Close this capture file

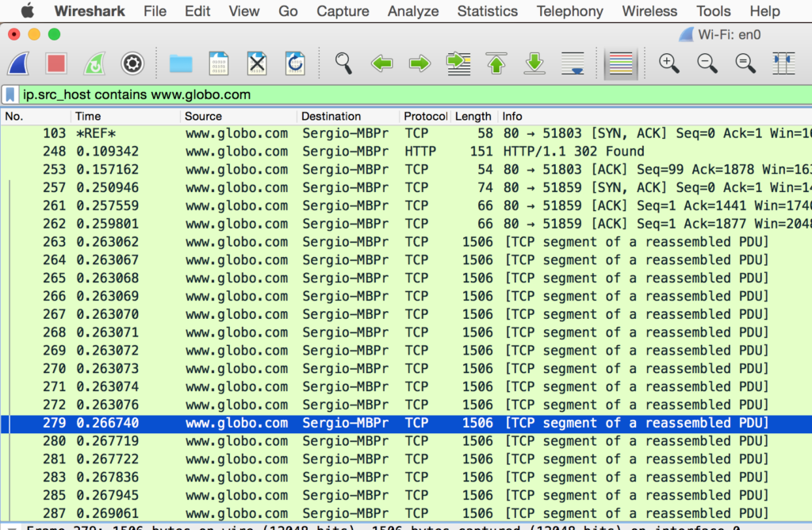pos(257,63)
